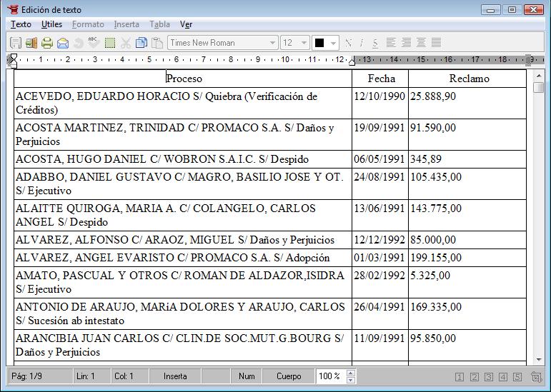Viewport: 551px width, 392px height.
Task: Click the Undo arrow icon
Action: pos(79,43)
